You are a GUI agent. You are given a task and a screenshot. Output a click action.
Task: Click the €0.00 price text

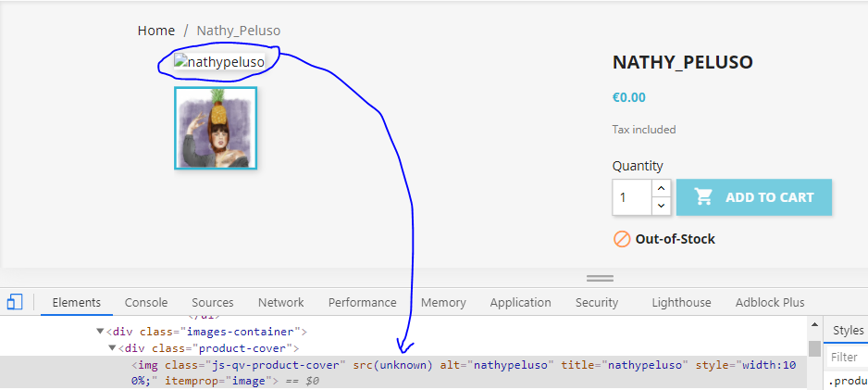tap(629, 97)
